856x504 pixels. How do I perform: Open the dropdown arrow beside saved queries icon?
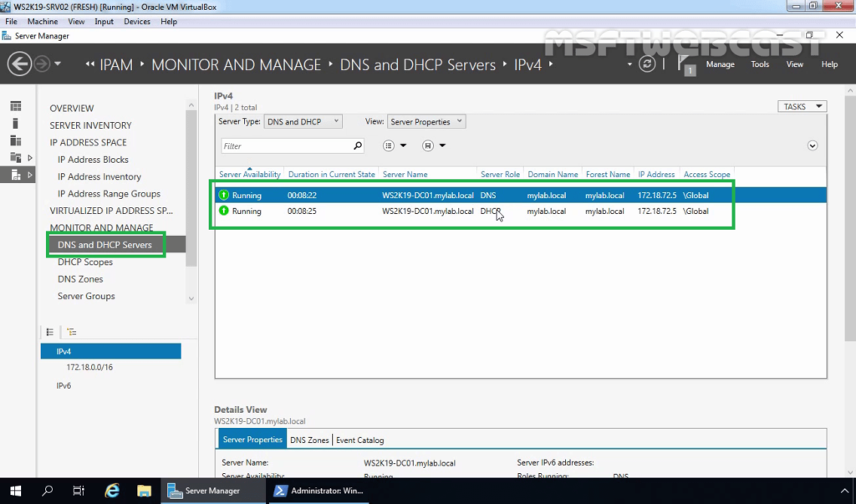[x=442, y=145]
